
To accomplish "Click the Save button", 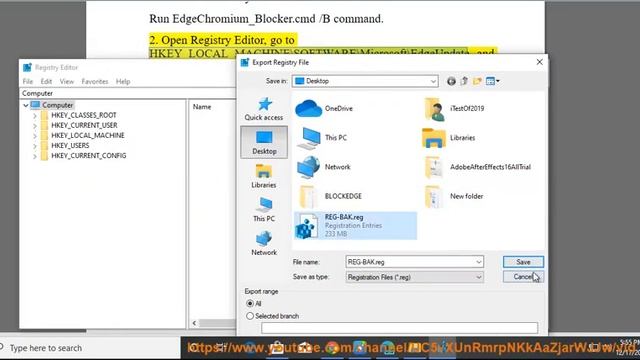I will (523, 262).
